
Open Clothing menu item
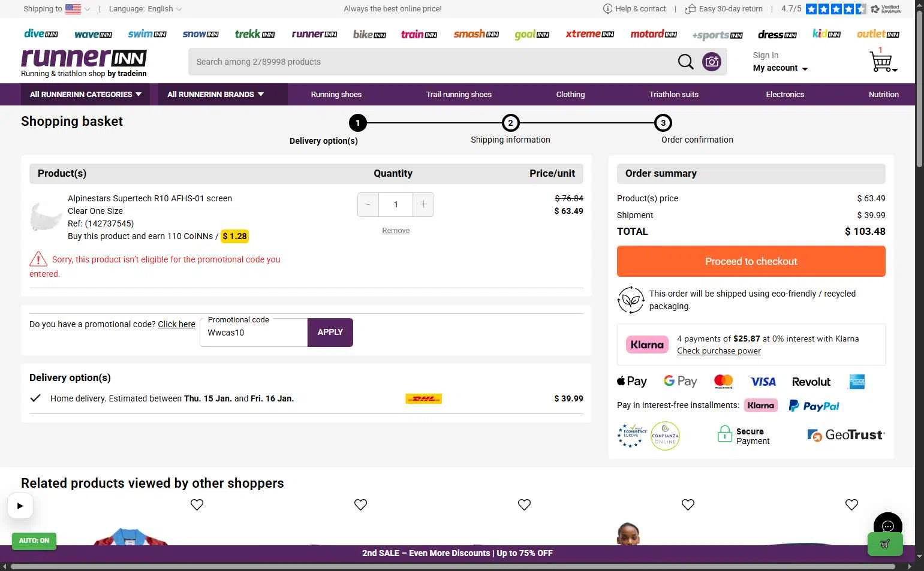tap(570, 95)
